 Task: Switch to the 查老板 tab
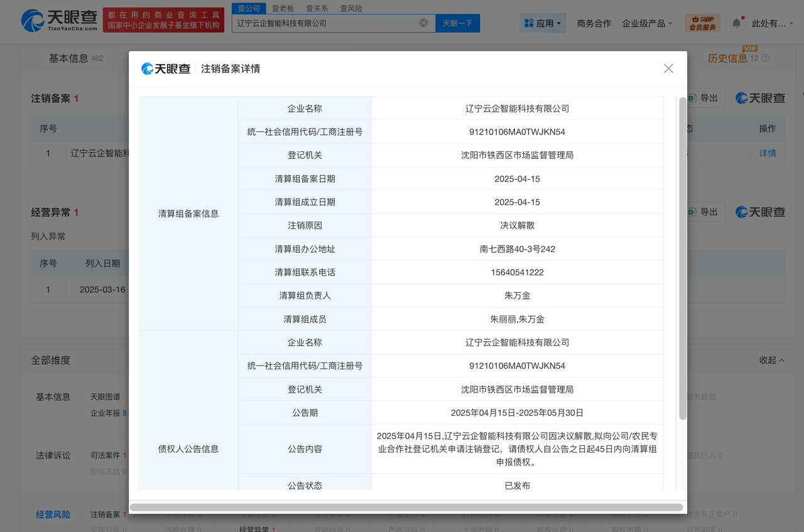pos(283,8)
